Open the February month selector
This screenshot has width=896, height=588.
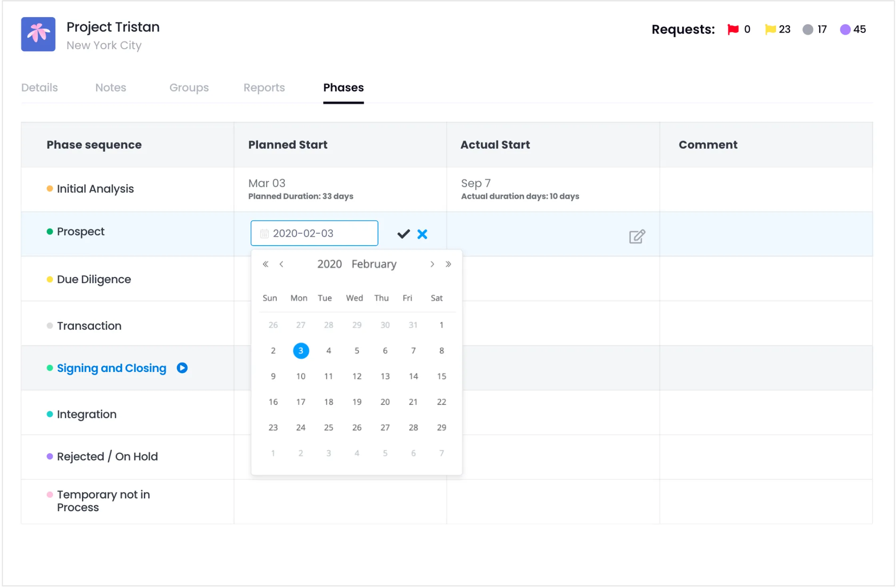click(374, 264)
